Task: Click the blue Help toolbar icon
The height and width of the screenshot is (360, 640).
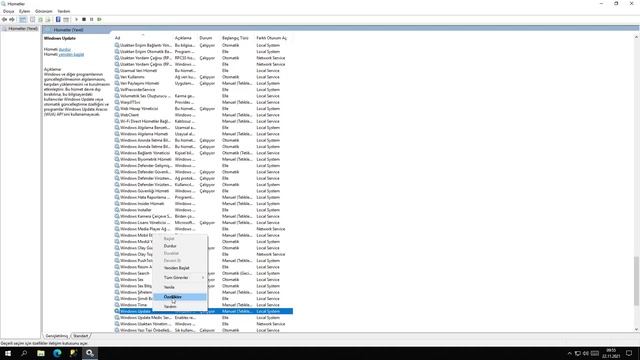Action: pos(58,20)
